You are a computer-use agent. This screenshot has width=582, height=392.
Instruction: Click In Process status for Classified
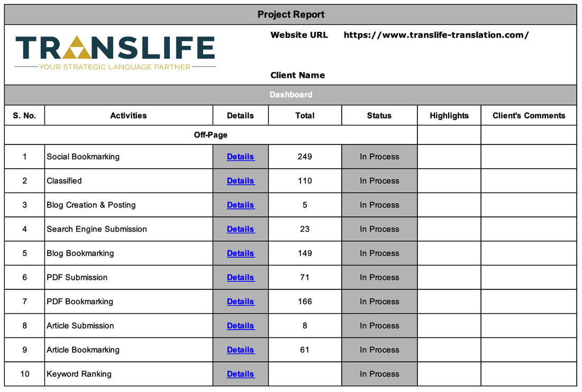pos(379,181)
